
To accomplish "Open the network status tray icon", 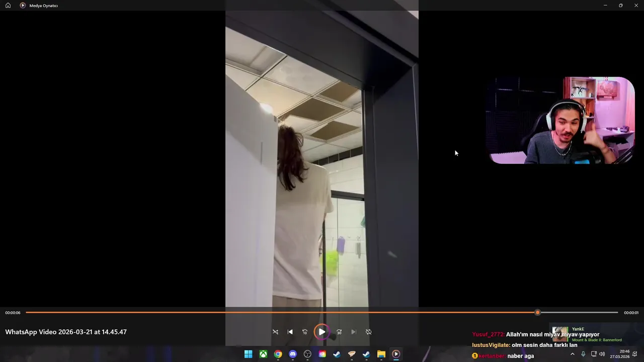I will (594, 354).
